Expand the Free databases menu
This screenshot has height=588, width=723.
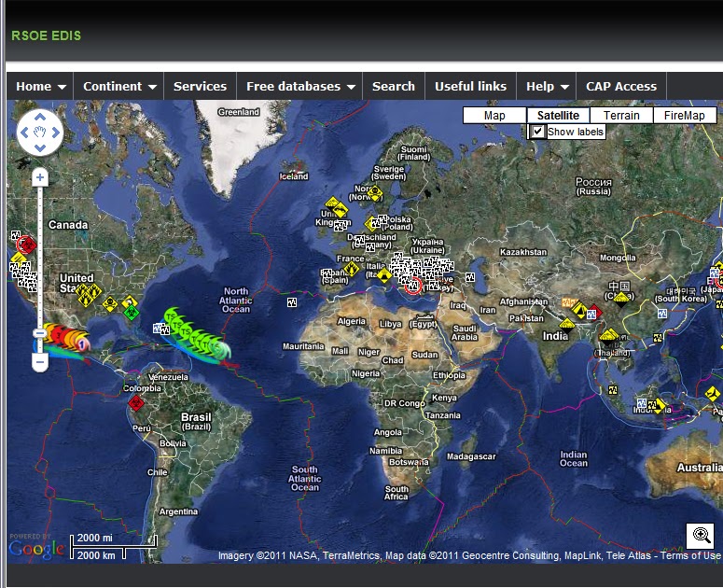point(299,86)
